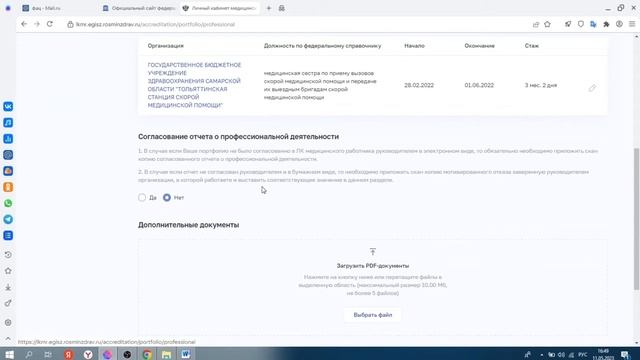Open the music note sidebar shortcut

point(8,122)
